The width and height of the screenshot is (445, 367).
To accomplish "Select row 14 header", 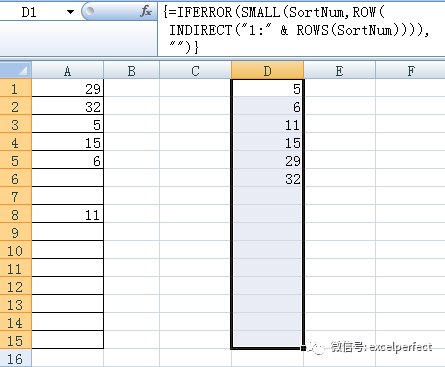I will click(x=15, y=322).
